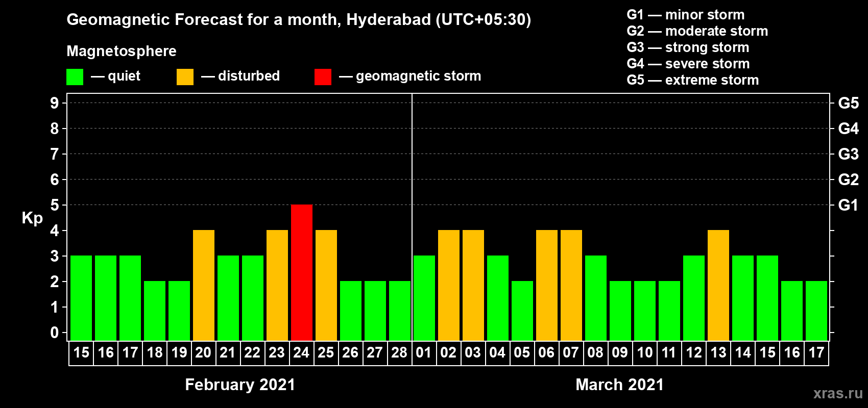
Task: Click the green bar for March 17
Action: [816, 311]
